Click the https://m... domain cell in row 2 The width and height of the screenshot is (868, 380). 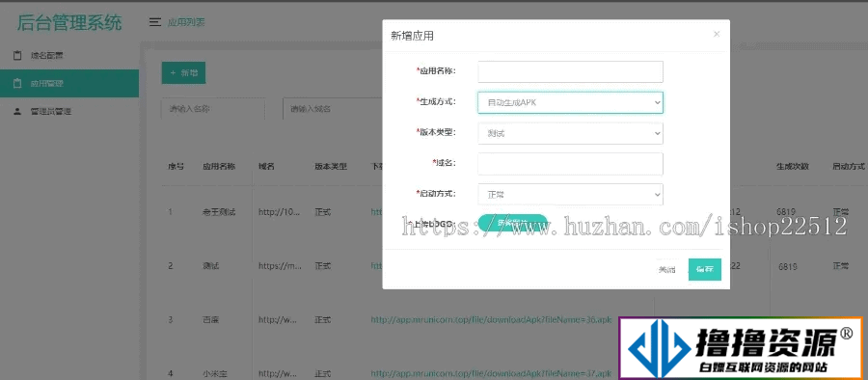point(280,266)
